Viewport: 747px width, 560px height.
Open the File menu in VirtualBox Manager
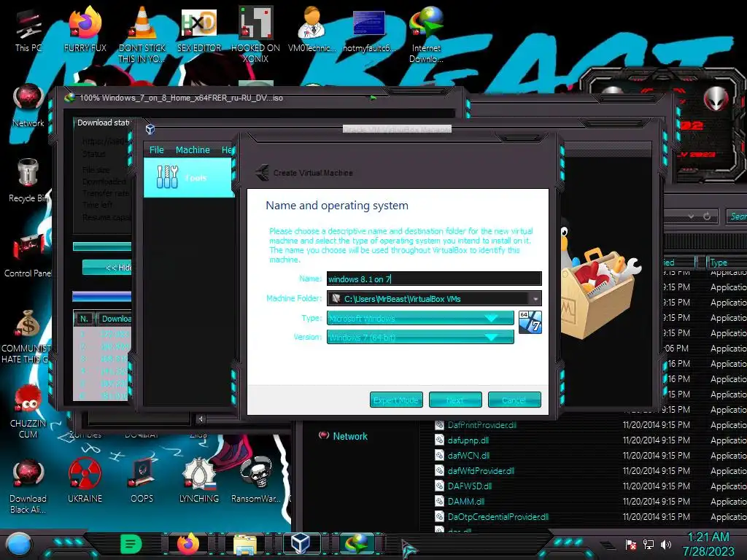point(156,150)
